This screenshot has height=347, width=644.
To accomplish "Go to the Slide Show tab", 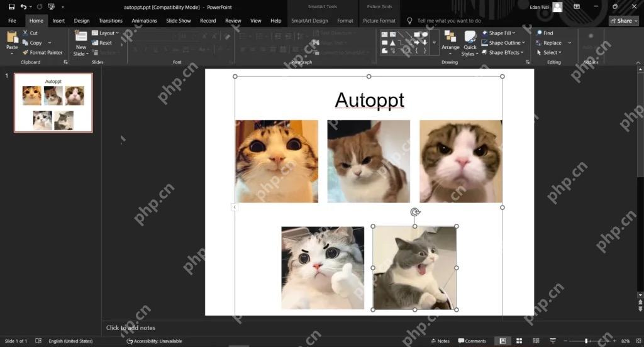I will [178, 21].
